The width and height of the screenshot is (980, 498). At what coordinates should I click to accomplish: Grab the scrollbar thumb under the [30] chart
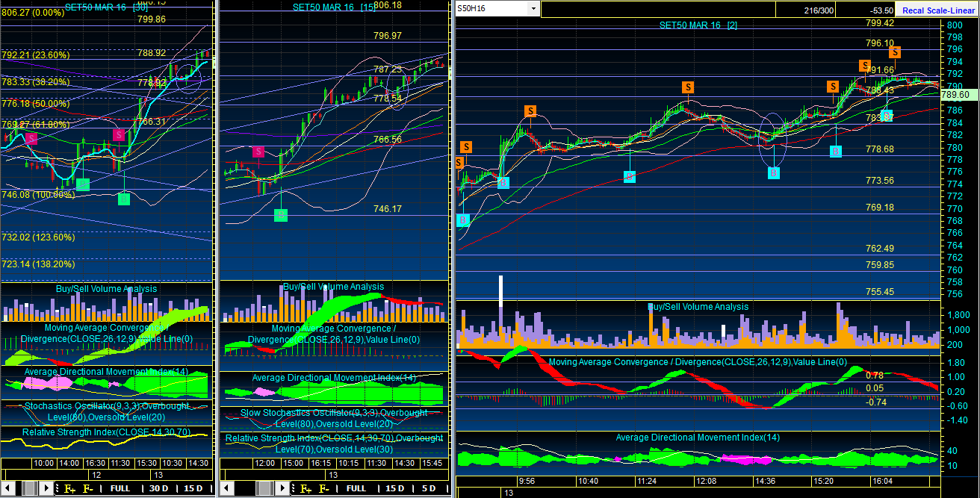[x=28, y=488]
